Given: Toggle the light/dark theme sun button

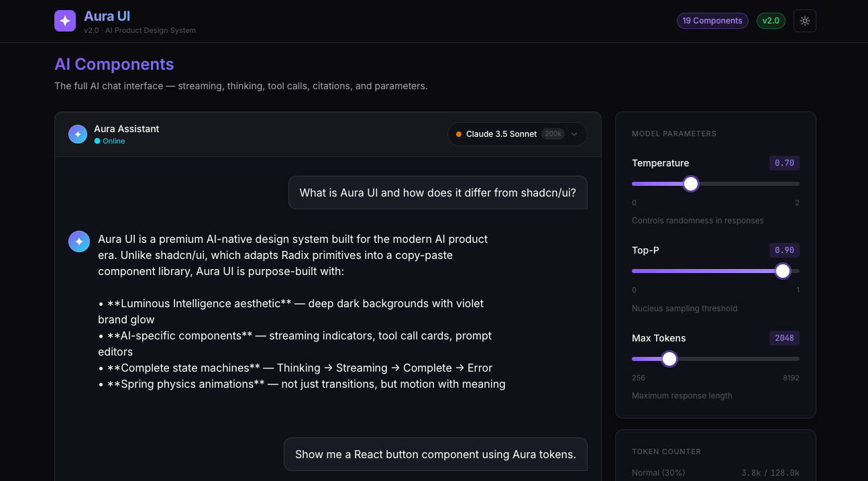Looking at the screenshot, I should 804,21.
